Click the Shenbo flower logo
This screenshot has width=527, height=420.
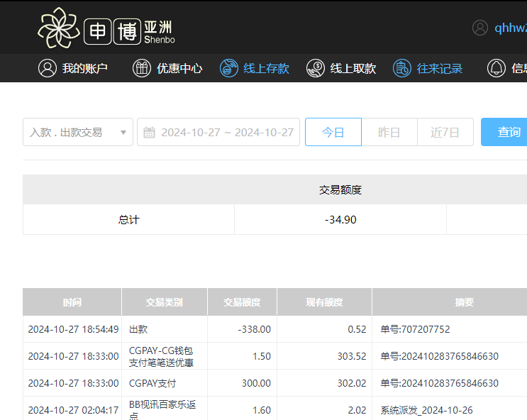(x=58, y=28)
